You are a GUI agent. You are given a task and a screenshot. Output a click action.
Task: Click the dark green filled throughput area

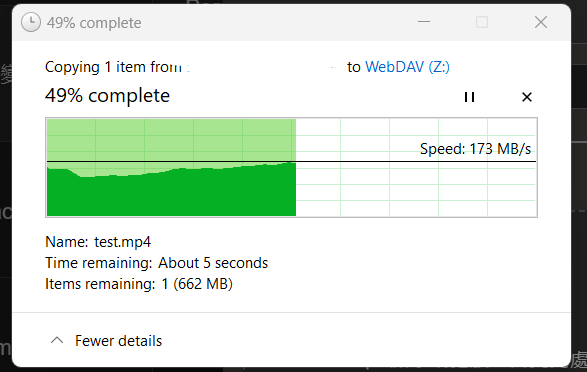pos(171,193)
